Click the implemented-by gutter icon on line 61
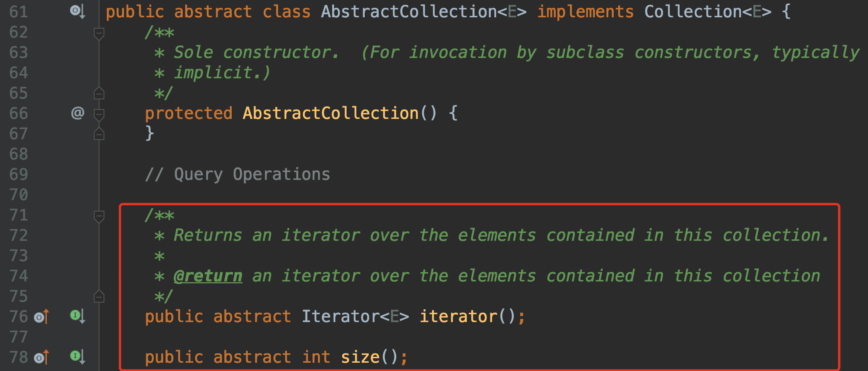Screen dimensions: 868x371 click(x=78, y=12)
